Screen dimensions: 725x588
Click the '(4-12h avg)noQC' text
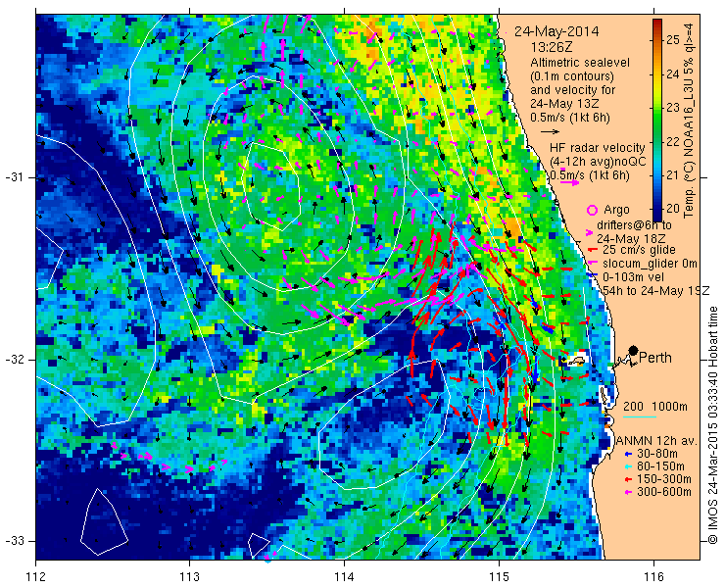[598, 162]
